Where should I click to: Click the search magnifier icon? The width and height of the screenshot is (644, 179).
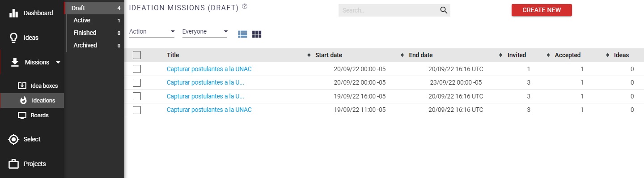444,10
